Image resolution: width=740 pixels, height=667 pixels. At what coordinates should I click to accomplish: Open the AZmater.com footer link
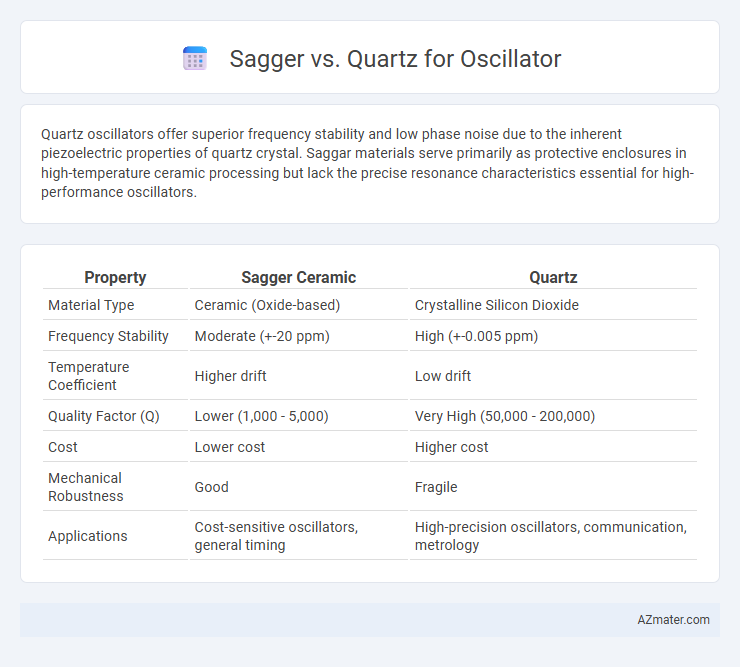673,619
